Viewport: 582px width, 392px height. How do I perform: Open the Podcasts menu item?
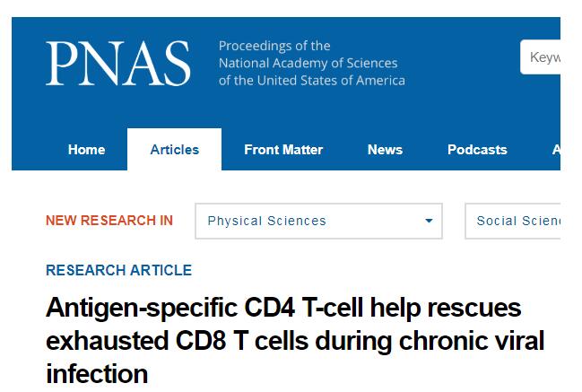(x=477, y=150)
